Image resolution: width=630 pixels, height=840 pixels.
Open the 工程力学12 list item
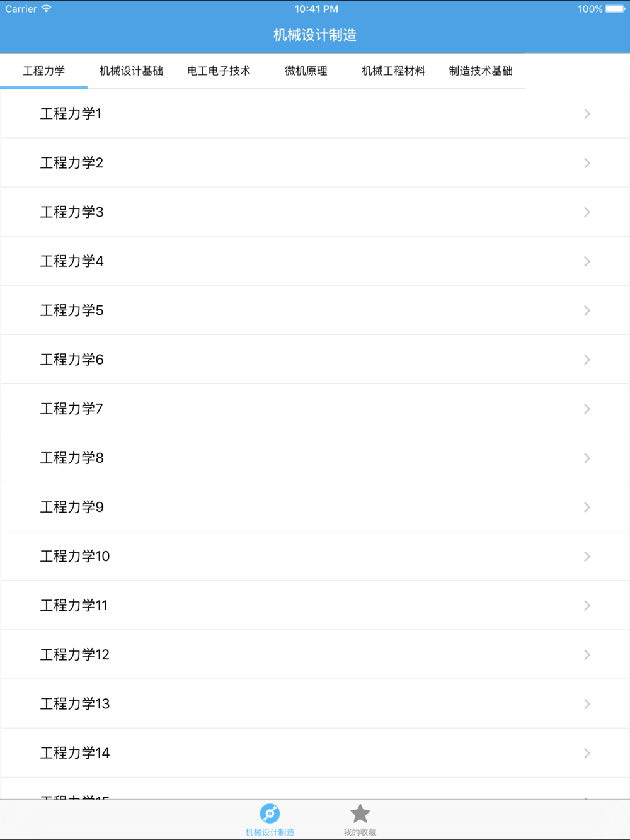coord(315,654)
